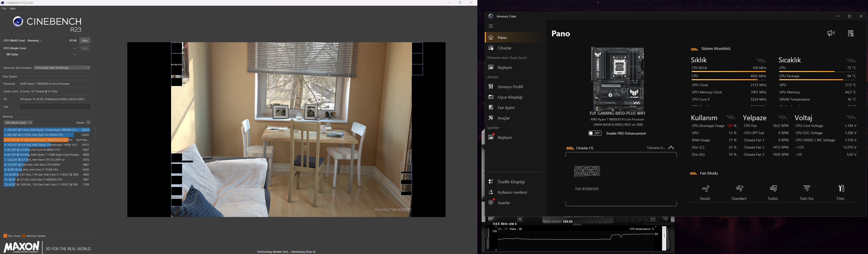Select Tam hız full speed fan mode
This screenshot has height=254, width=868.
(807, 192)
